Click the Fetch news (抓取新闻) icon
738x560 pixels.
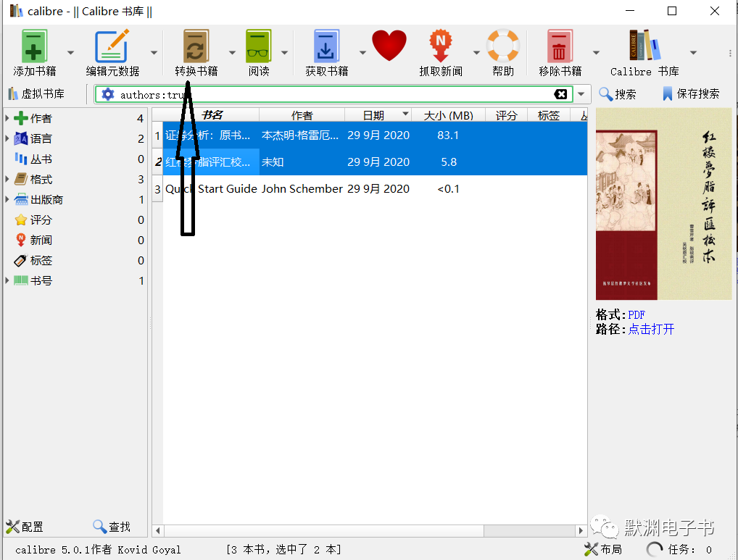tap(440, 46)
